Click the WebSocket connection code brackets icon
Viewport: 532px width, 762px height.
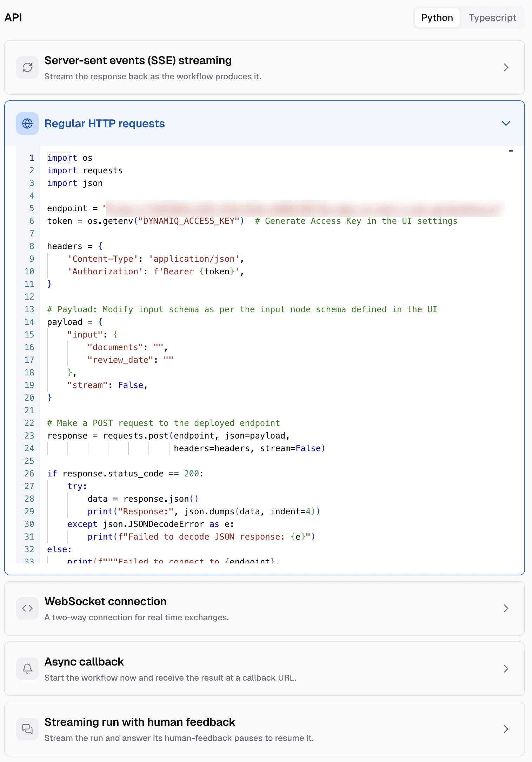pos(27,608)
